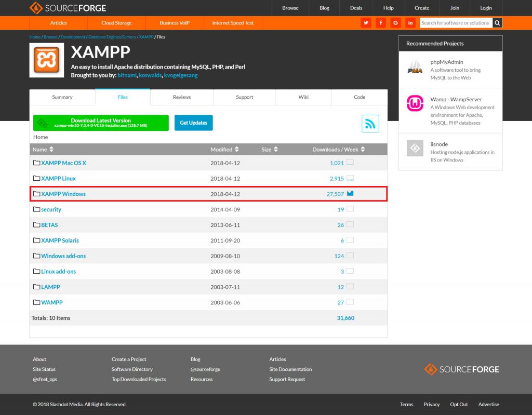Click the Privacy footer link

[432, 404]
